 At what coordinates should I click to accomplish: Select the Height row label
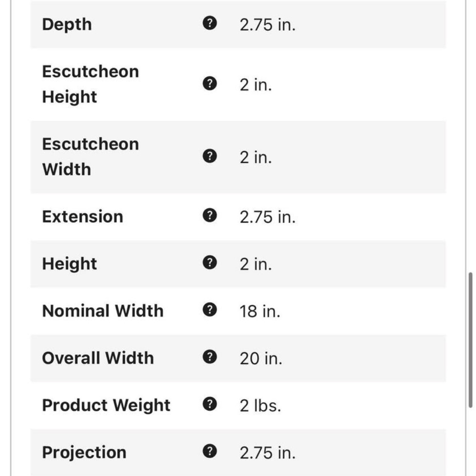click(69, 264)
